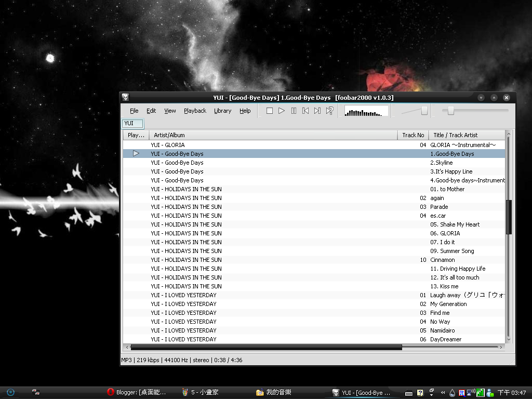Open the Library menu
Viewport: 532px width, 399px height.
coord(222,111)
